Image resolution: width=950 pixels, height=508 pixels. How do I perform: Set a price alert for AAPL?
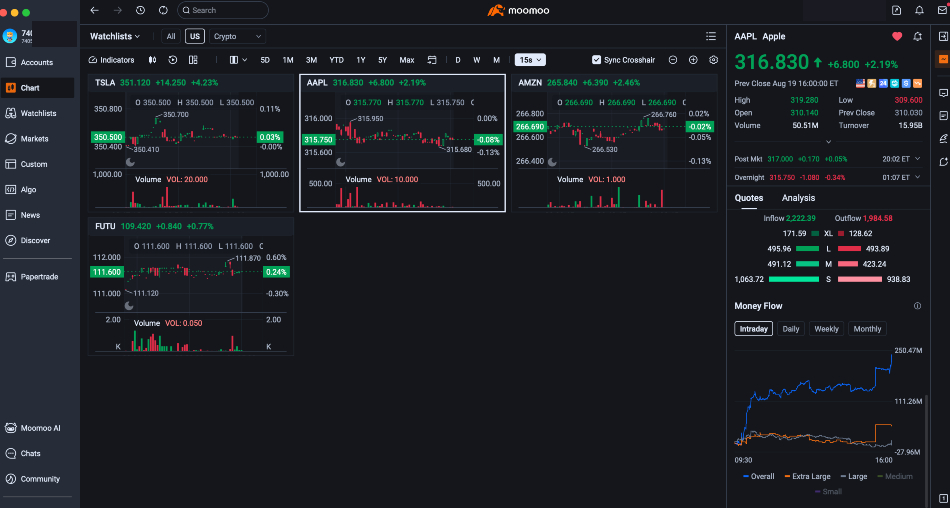917,36
